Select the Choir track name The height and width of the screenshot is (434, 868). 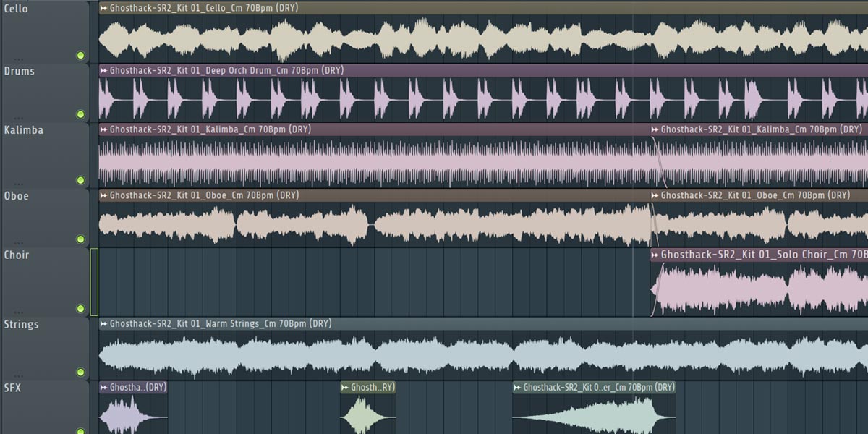[x=17, y=255]
